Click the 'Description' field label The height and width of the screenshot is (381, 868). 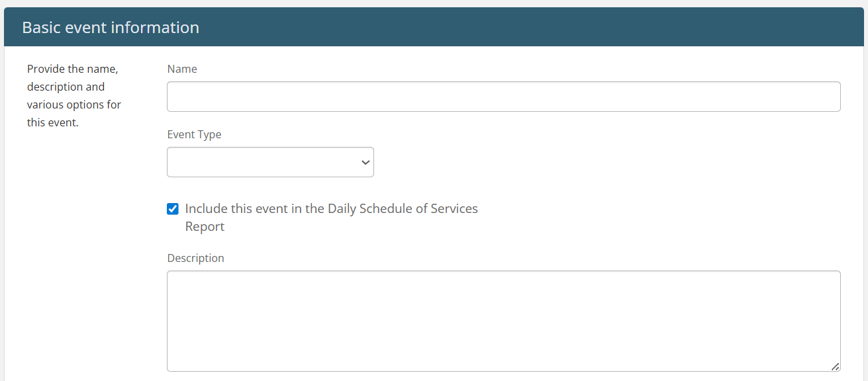coord(196,258)
